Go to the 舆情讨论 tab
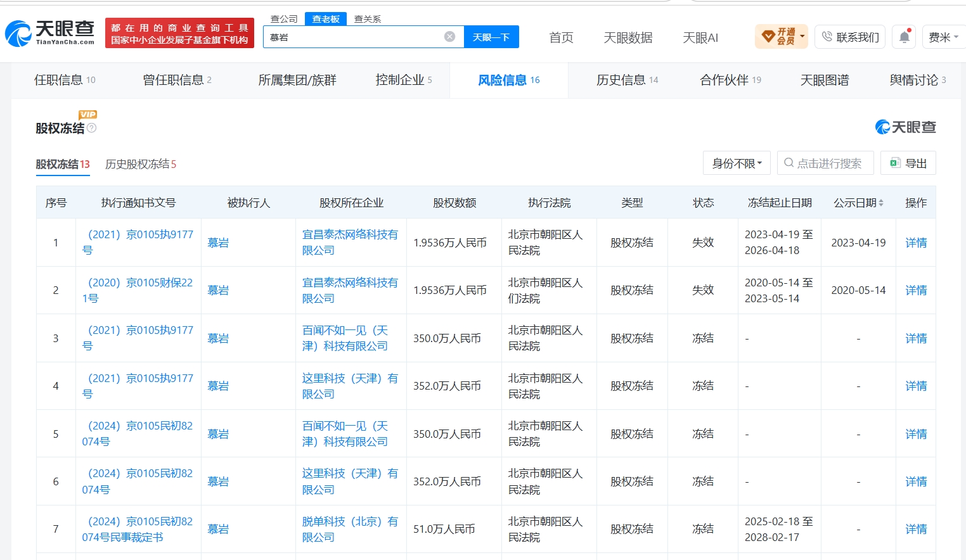The image size is (966, 560). pyautogui.click(x=918, y=80)
